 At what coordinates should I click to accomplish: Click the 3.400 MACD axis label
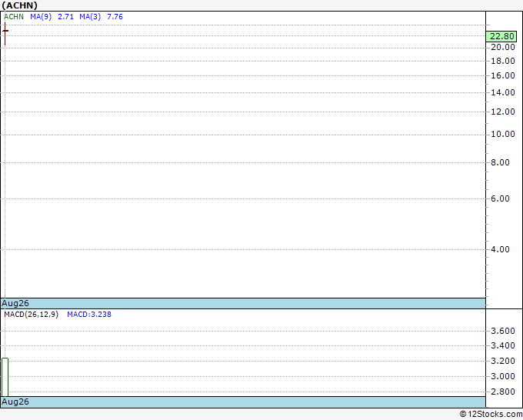click(503, 345)
